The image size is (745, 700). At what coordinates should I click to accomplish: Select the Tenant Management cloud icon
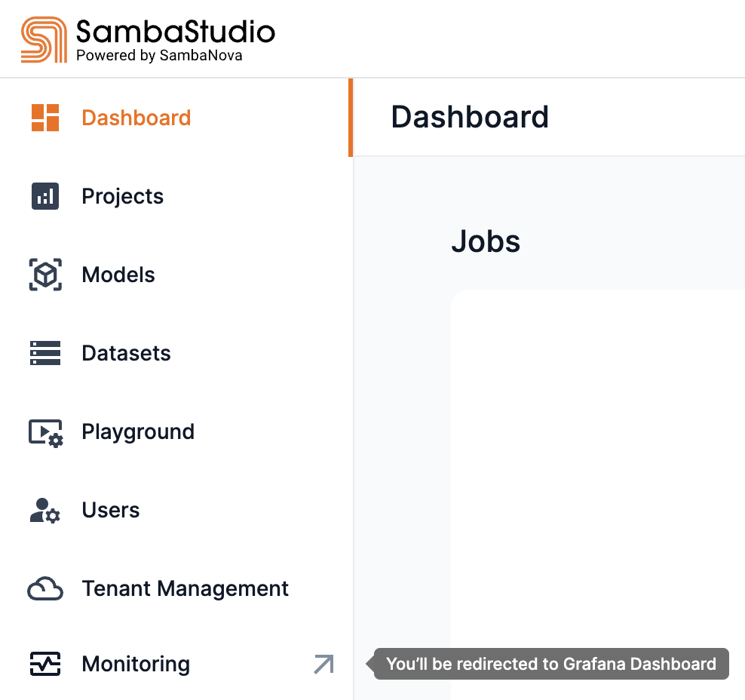pyautogui.click(x=45, y=588)
